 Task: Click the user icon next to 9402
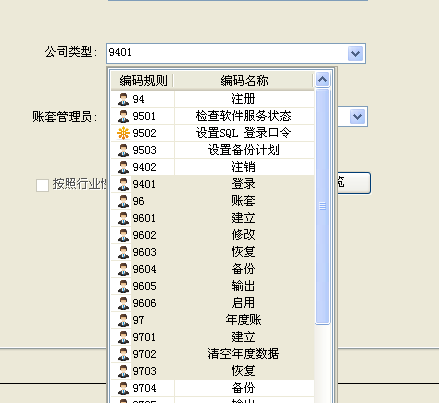[x=123, y=167]
